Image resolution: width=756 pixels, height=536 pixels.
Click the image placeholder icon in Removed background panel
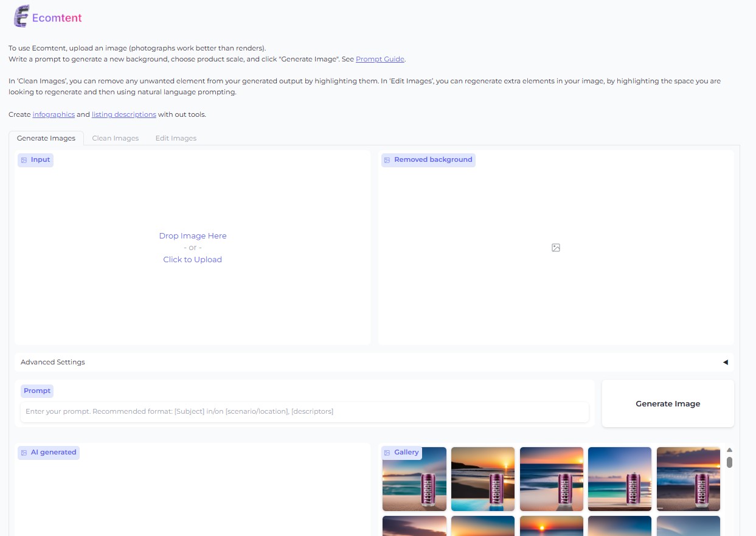555,248
